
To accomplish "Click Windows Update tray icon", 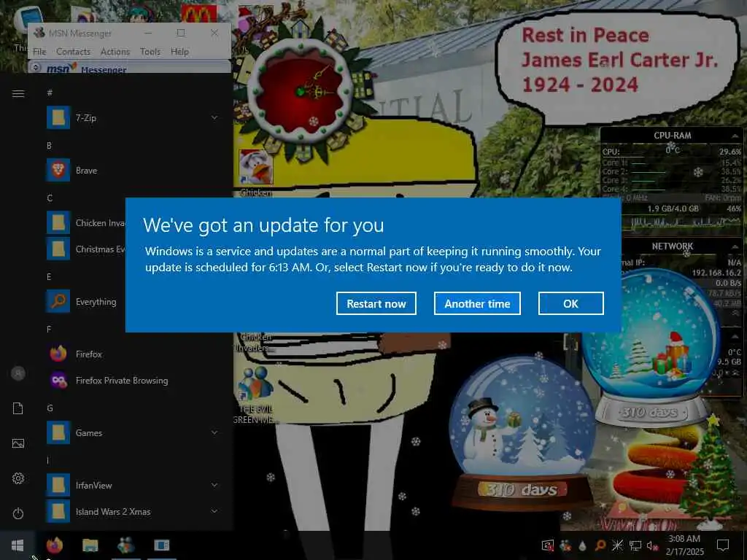I will pyautogui.click(x=548, y=545).
